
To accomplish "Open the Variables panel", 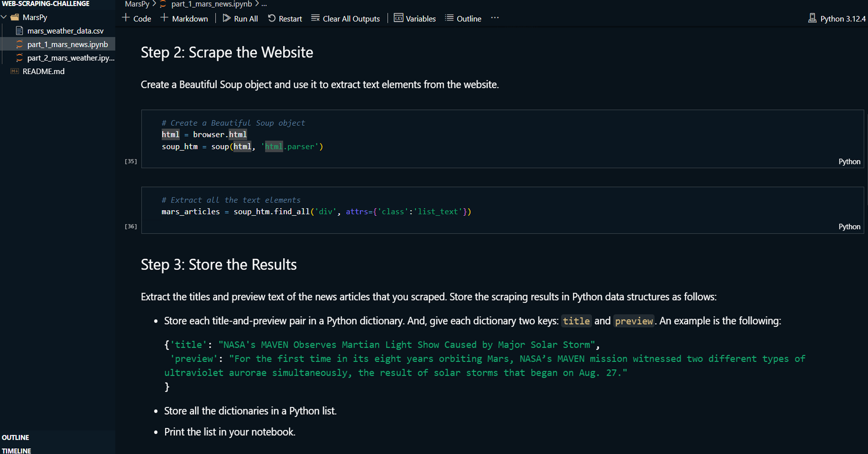I will point(415,18).
